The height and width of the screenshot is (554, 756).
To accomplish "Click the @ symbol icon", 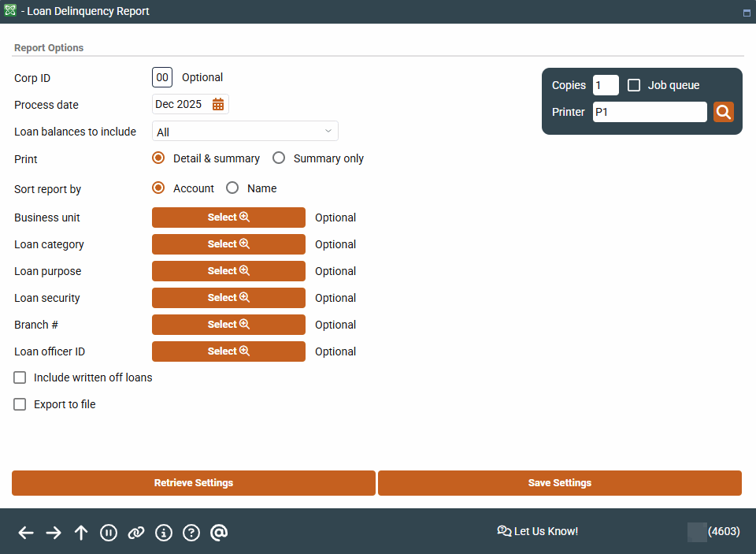I will (x=219, y=533).
